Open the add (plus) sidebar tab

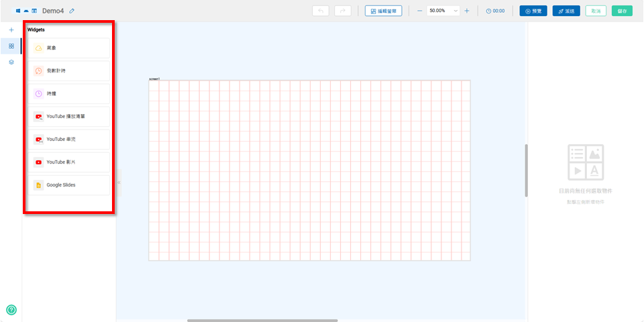tap(11, 30)
